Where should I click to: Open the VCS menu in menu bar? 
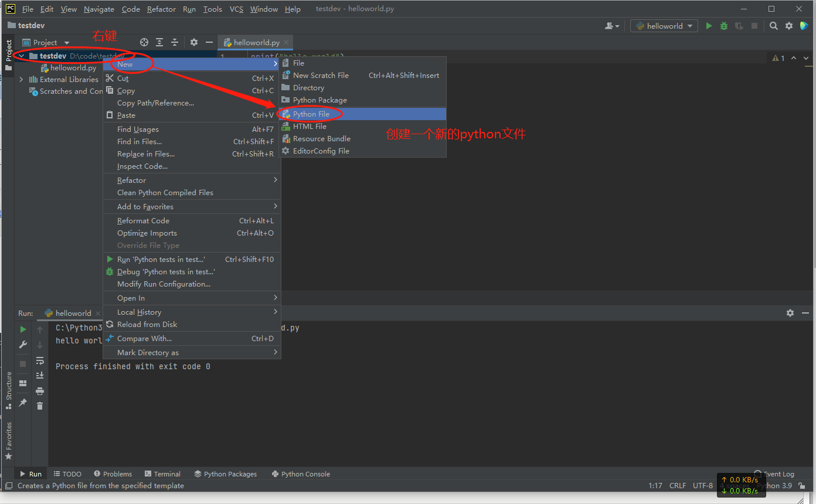tap(236, 9)
